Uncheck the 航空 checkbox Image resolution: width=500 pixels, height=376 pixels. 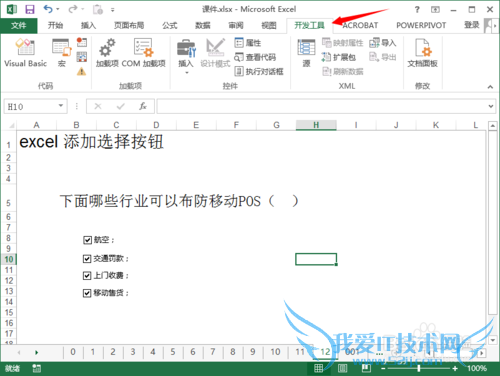87,240
